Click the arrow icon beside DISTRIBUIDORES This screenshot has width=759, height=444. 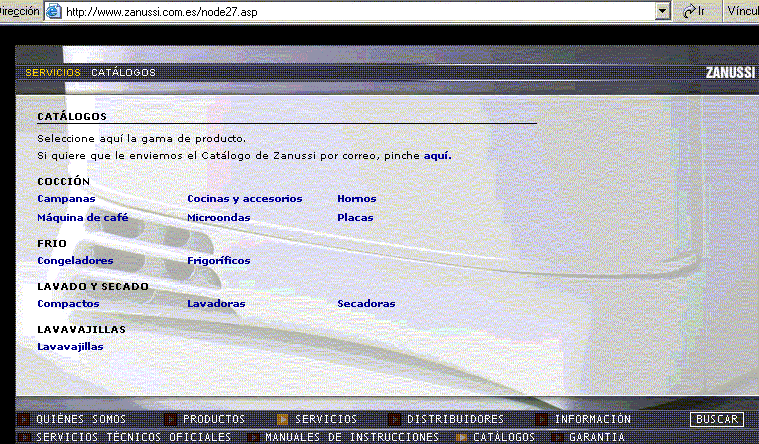pyautogui.click(x=395, y=419)
